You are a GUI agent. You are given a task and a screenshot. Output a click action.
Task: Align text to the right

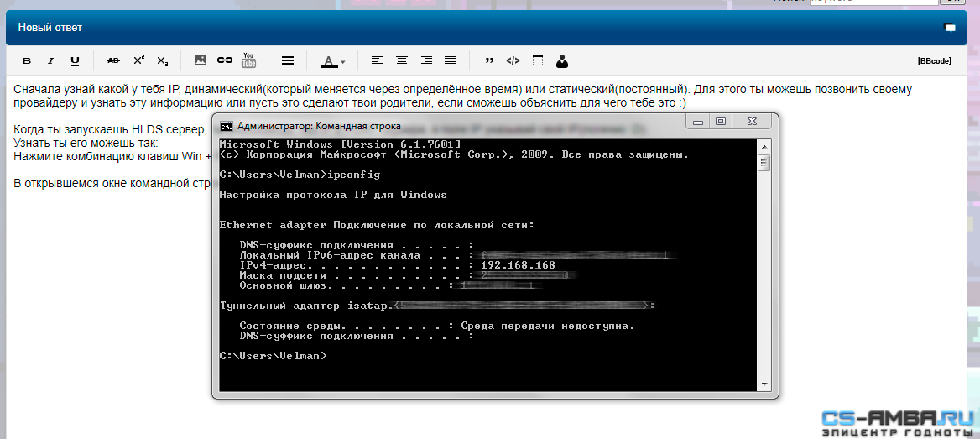[426, 60]
